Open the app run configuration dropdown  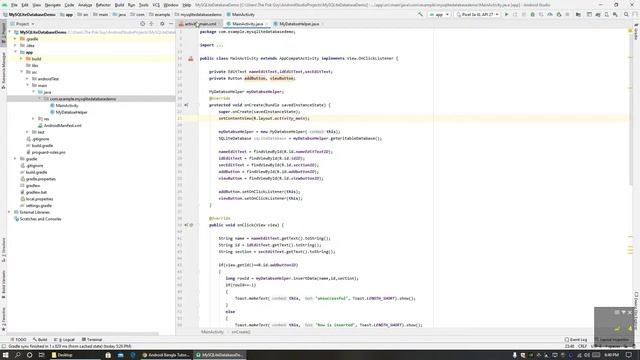pos(439,14)
